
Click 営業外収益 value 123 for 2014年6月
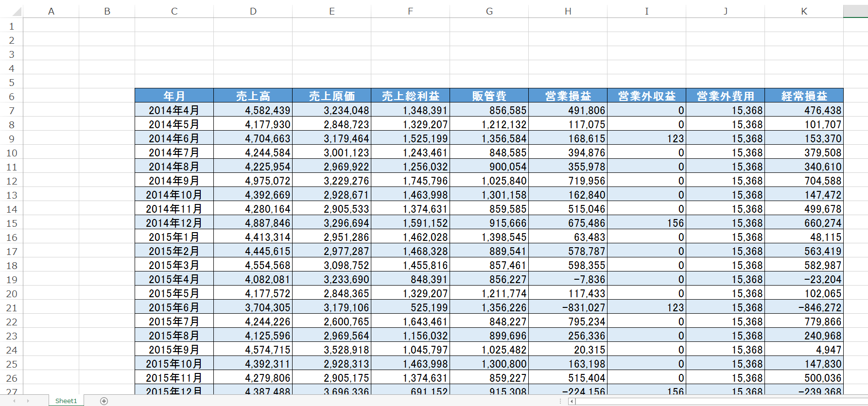646,138
